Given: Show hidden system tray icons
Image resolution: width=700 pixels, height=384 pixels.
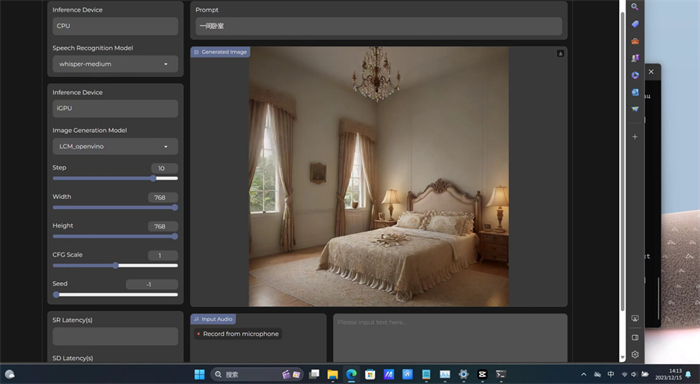Looking at the screenshot, I should [x=583, y=374].
